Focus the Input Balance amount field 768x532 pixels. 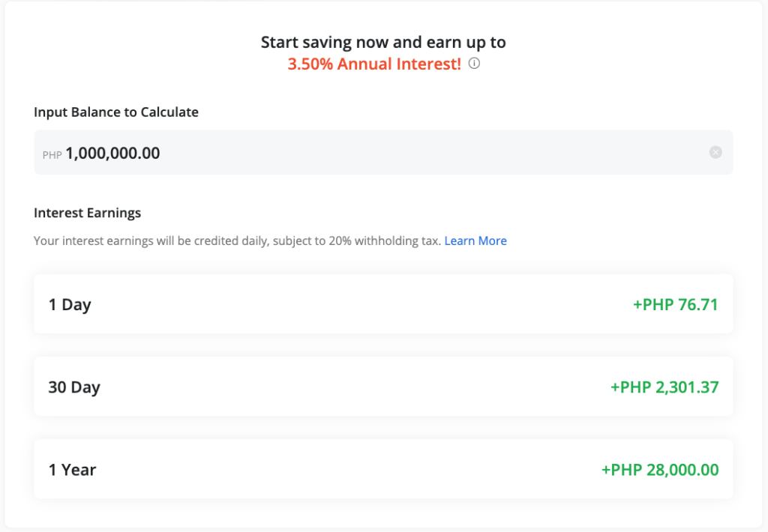pos(420,153)
